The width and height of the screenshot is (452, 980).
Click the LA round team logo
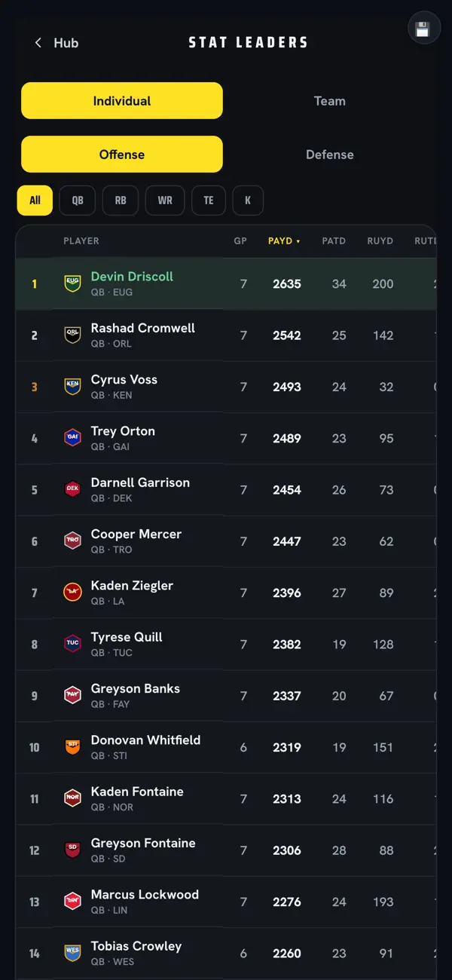point(72,593)
